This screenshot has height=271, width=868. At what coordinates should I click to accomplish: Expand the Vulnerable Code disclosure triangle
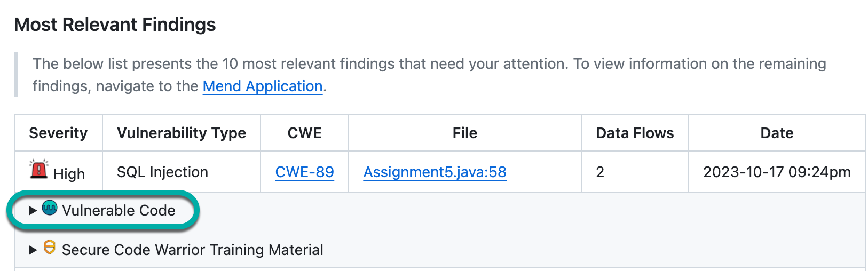click(33, 211)
